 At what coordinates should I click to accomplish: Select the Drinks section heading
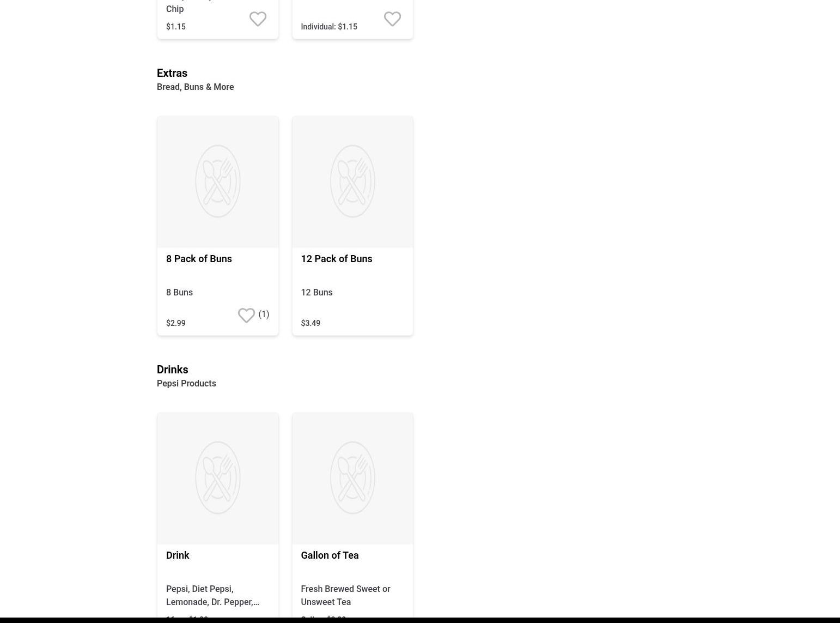(x=172, y=370)
